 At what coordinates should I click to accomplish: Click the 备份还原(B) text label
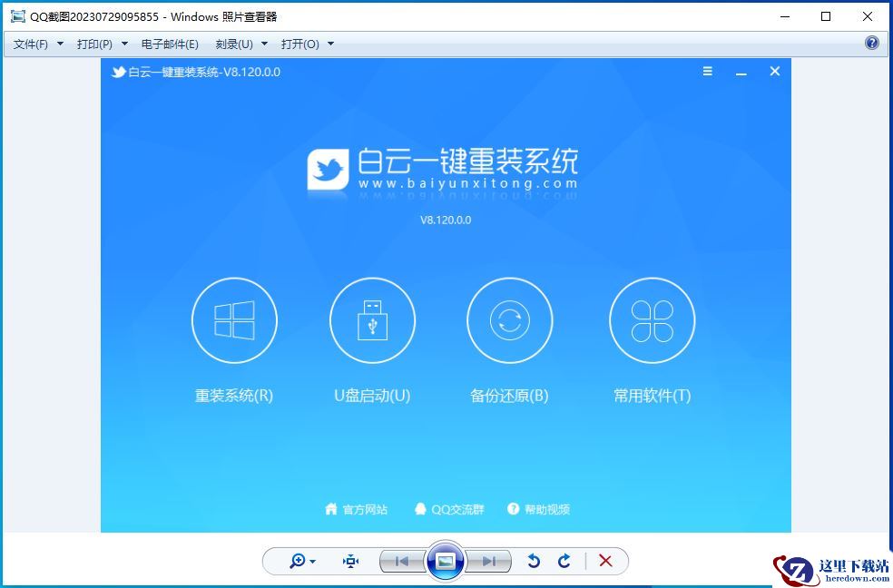click(510, 396)
